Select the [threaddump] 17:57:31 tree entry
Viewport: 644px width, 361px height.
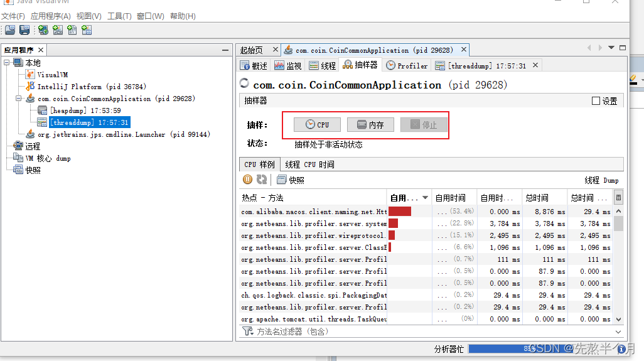(89, 122)
